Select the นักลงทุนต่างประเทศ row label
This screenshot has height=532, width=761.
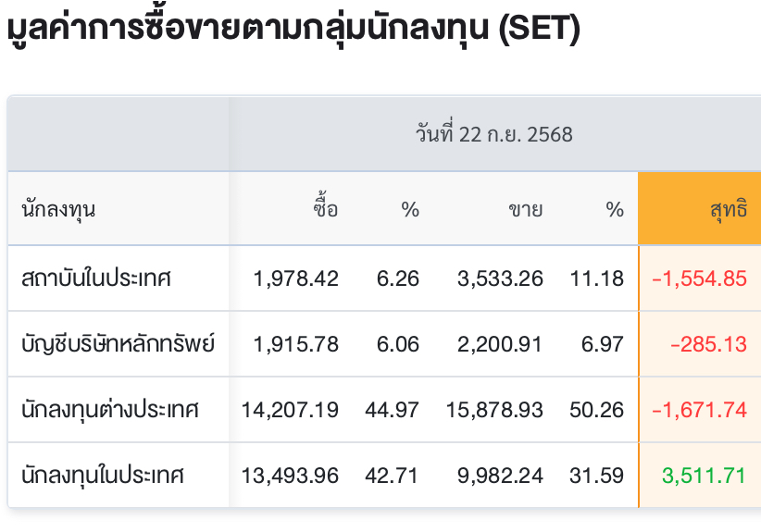pos(110,410)
